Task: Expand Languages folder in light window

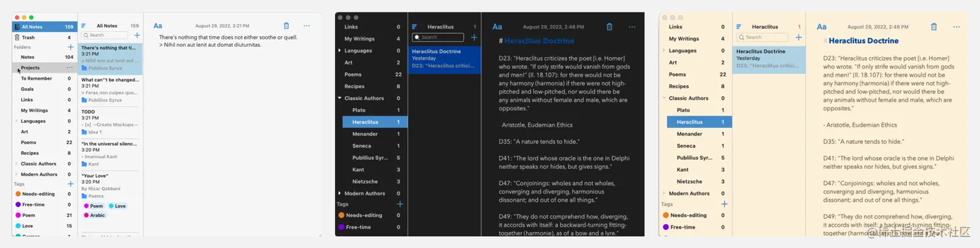Action: pyautogui.click(x=17, y=121)
